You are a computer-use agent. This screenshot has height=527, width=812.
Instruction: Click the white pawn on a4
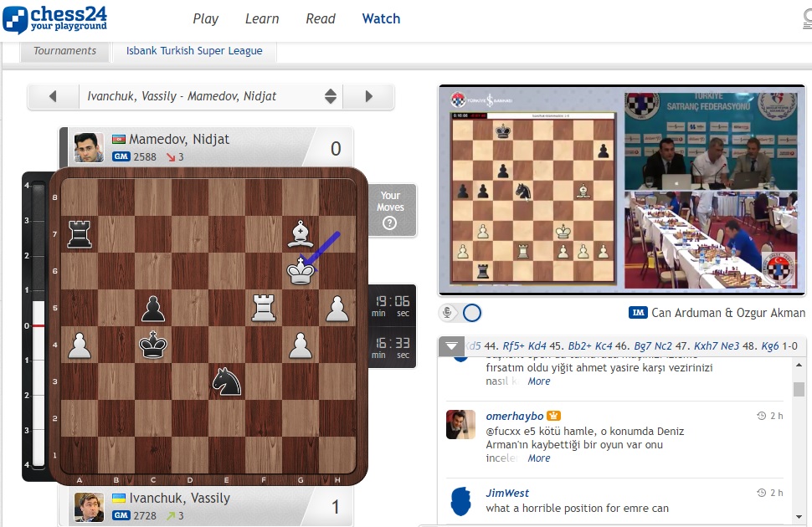(x=80, y=345)
